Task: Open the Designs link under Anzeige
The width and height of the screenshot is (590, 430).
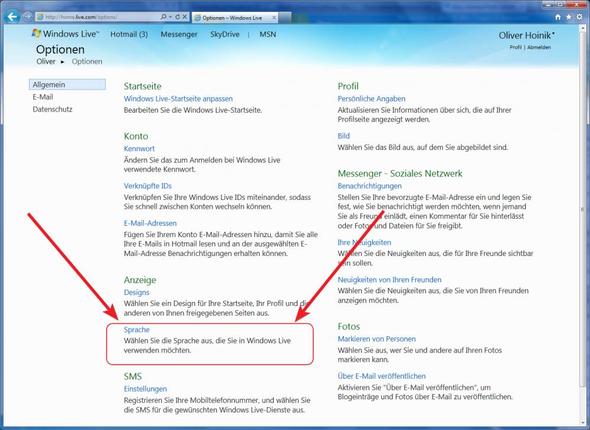Action: coord(136,292)
